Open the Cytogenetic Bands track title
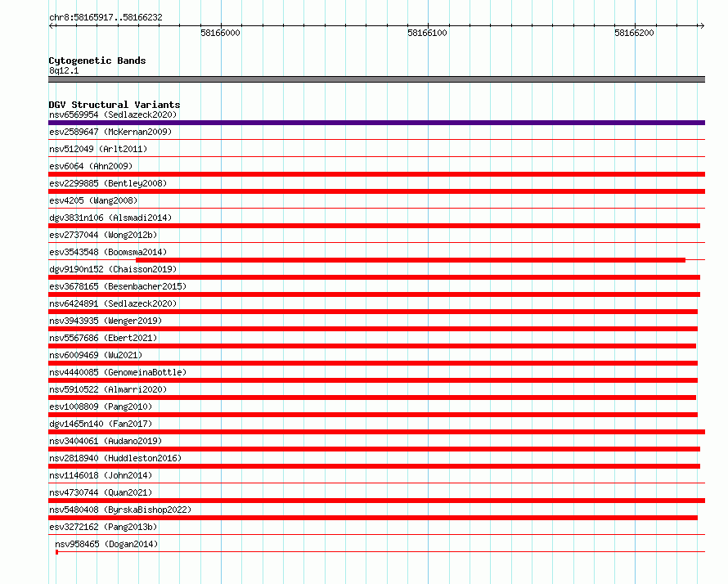The image size is (728, 584). pyautogui.click(x=97, y=61)
